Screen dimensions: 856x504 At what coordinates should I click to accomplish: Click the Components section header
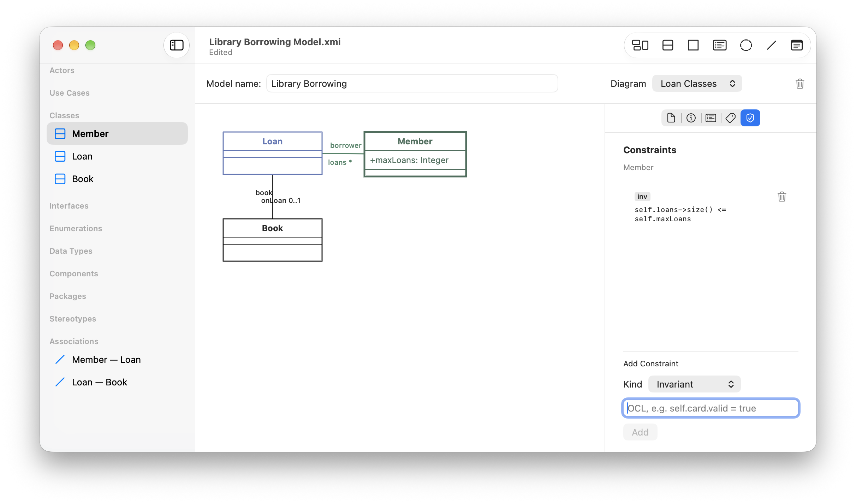(73, 274)
